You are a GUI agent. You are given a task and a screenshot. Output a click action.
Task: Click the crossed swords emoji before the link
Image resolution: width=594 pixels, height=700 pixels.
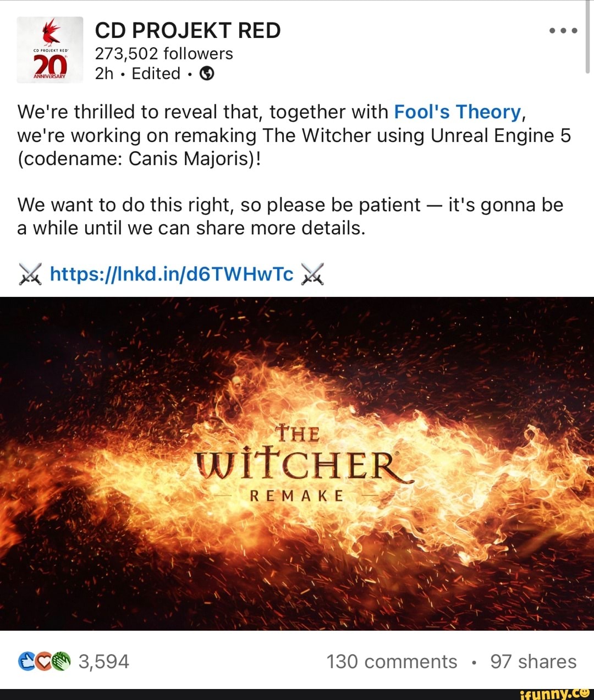[x=30, y=274]
